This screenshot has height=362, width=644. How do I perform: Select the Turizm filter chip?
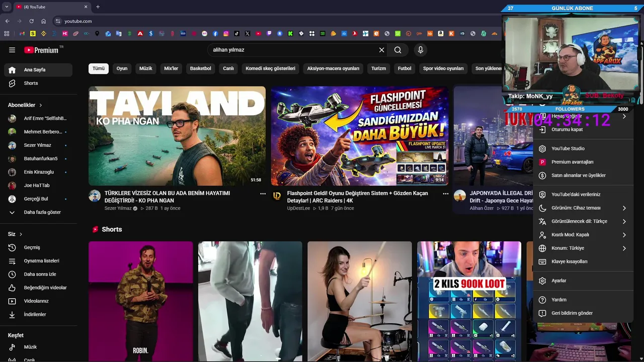(379, 68)
